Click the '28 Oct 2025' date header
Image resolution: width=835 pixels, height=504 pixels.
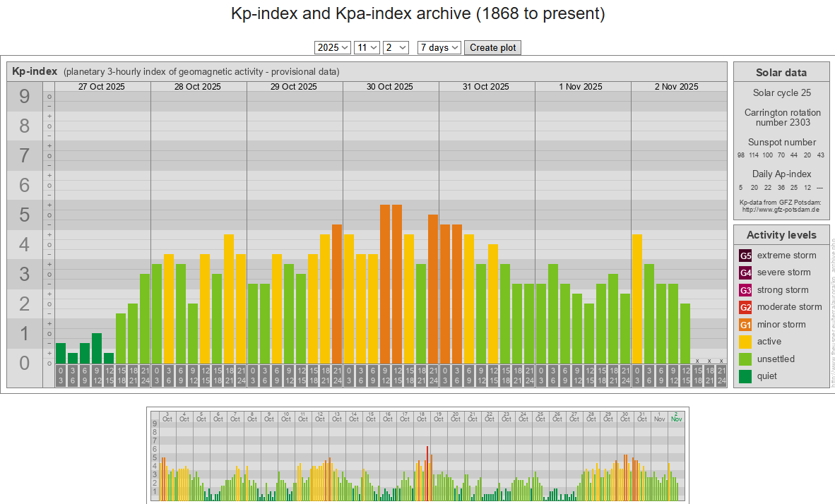(198, 87)
